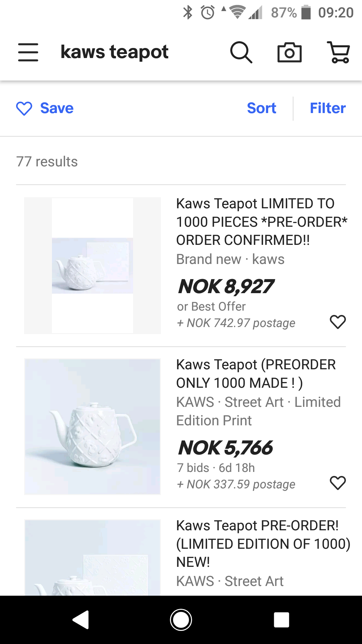This screenshot has width=362, height=644.
Task: Tap thumbnail of third teapot listing
Action: coord(93,558)
